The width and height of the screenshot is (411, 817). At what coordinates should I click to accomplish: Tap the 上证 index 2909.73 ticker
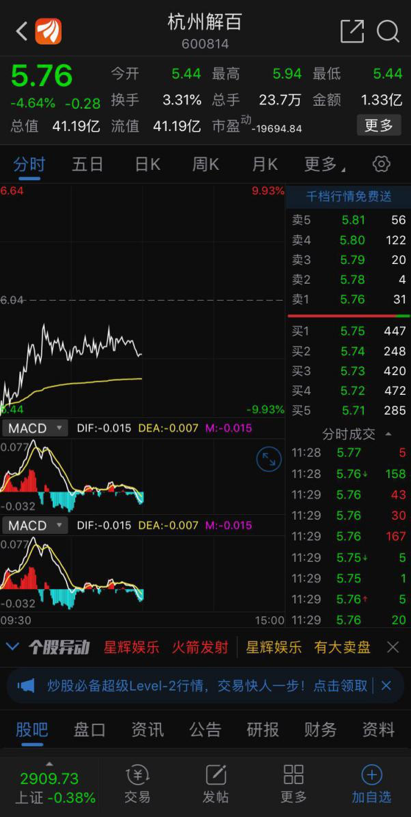(49, 785)
